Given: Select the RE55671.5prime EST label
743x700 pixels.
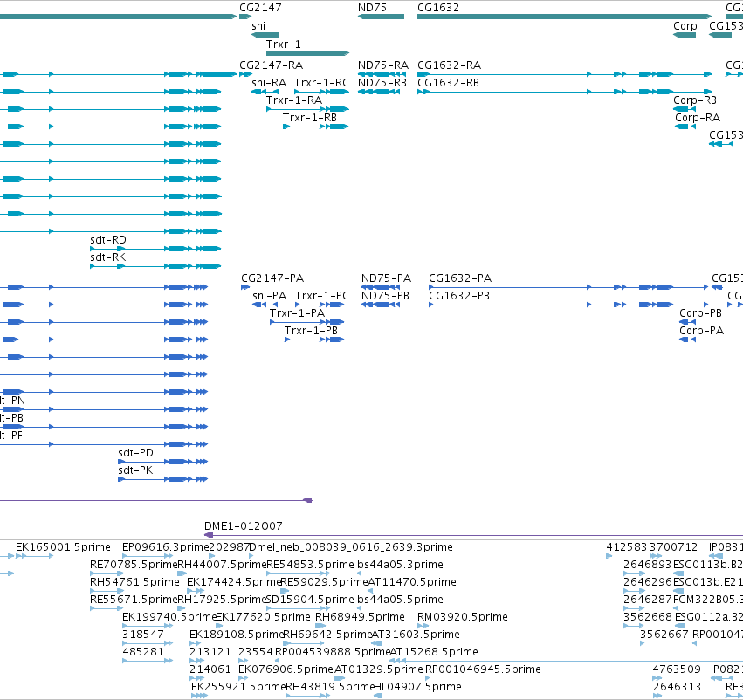Looking at the screenshot, I should click(x=134, y=600).
